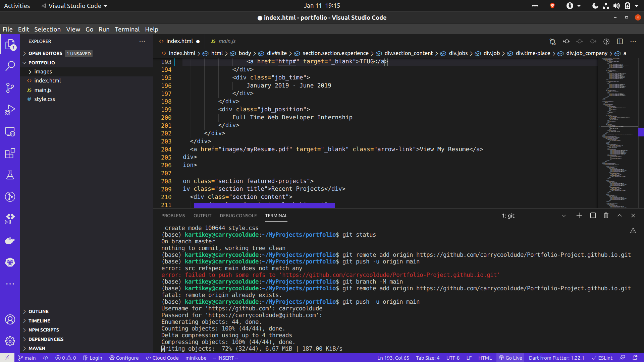The image size is (644, 362).
Task: Click the Split Editor Right icon
Action: pos(620,42)
